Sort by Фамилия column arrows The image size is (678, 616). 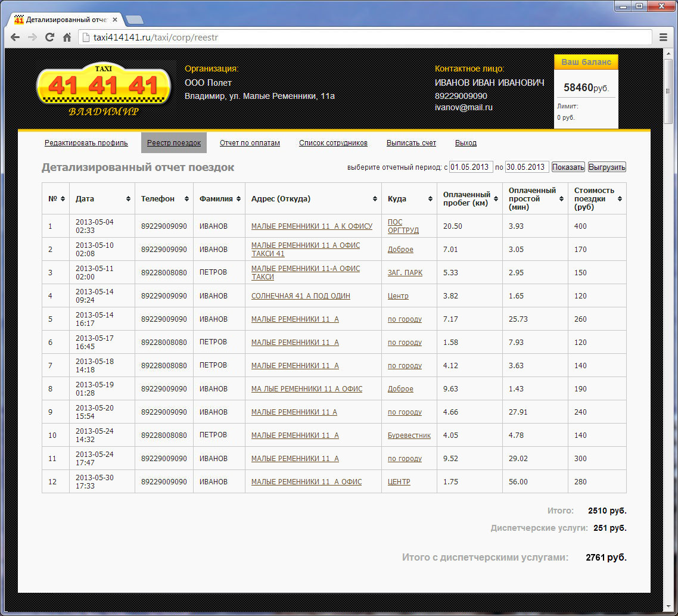pos(238,199)
